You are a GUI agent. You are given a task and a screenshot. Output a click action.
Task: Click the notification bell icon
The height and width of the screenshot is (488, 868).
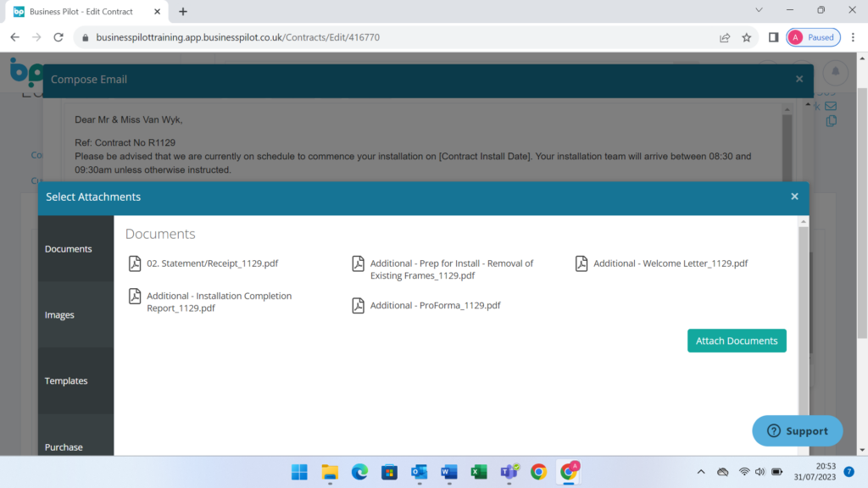click(835, 72)
